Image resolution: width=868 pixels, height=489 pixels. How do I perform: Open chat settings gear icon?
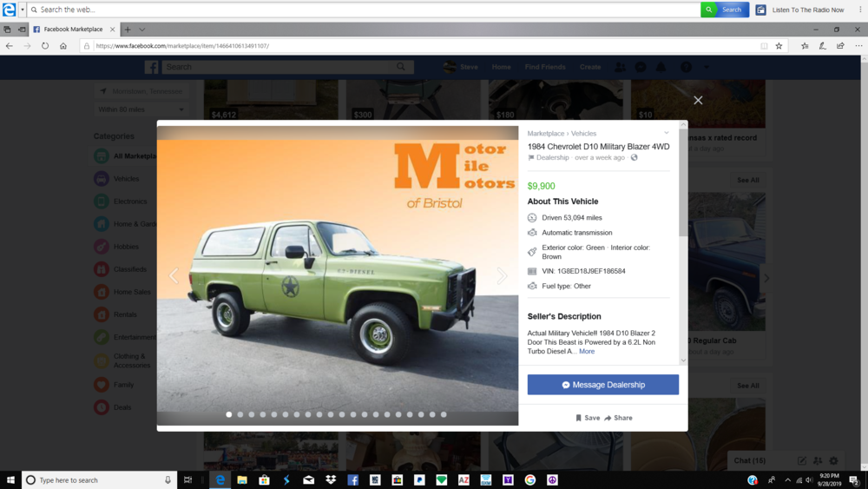click(833, 460)
